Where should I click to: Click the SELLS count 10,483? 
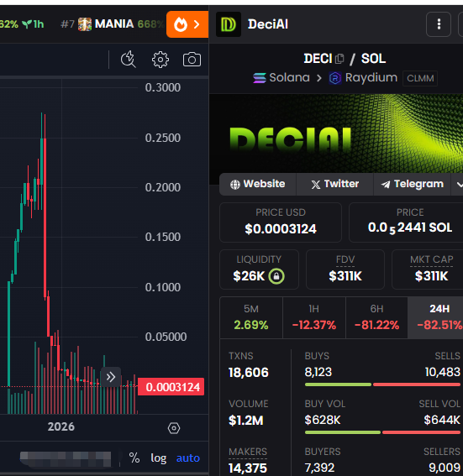(x=443, y=372)
